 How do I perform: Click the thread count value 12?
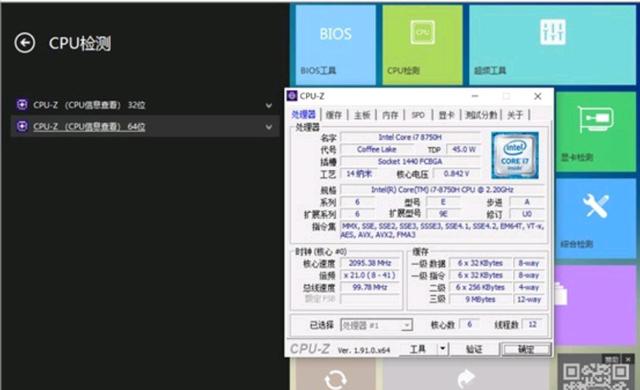532,324
